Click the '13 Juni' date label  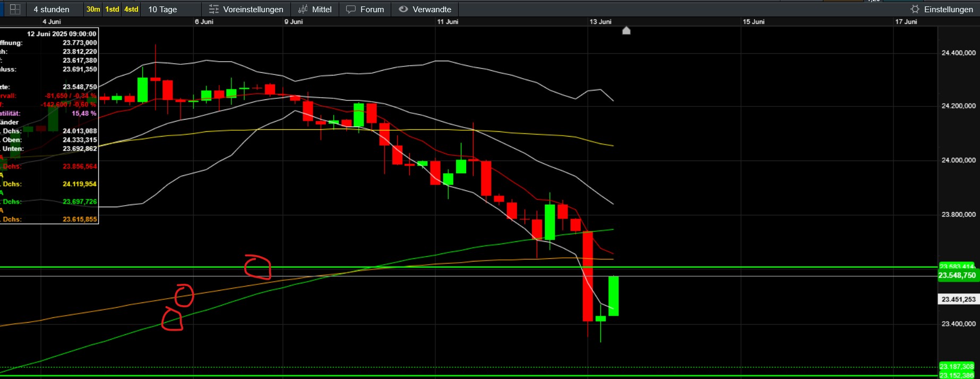coord(600,22)
